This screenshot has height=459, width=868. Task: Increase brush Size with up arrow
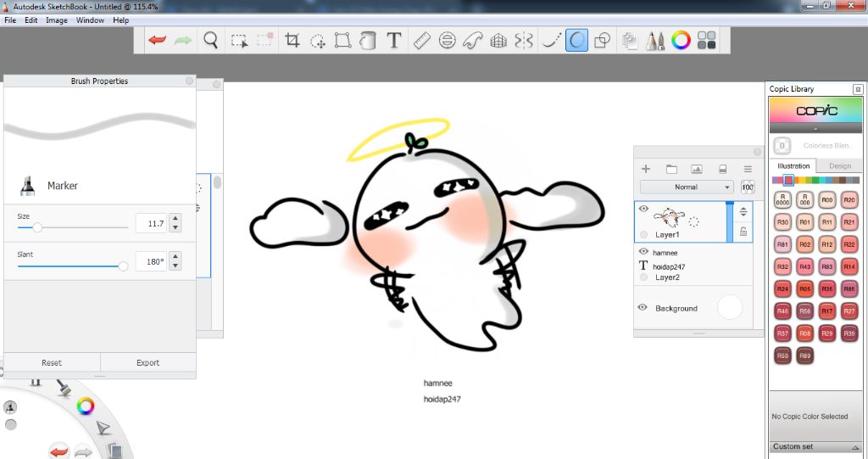[x=175, y=218]
